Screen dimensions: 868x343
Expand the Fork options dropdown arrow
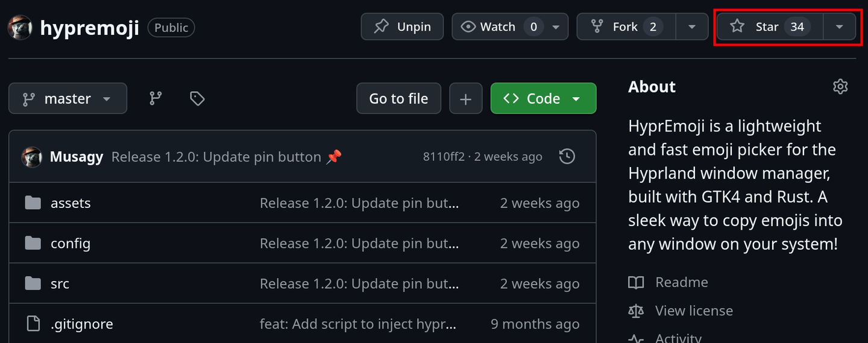click(692, 27)
